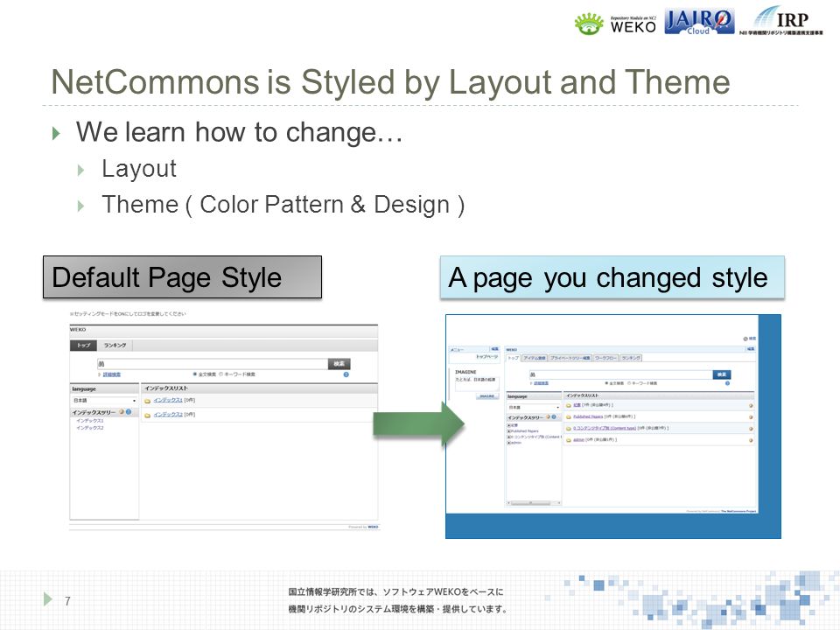Screen dimensions: 840x630
Task: Click the green play triangle beside page number 7
Action: (x=48, y=598)
